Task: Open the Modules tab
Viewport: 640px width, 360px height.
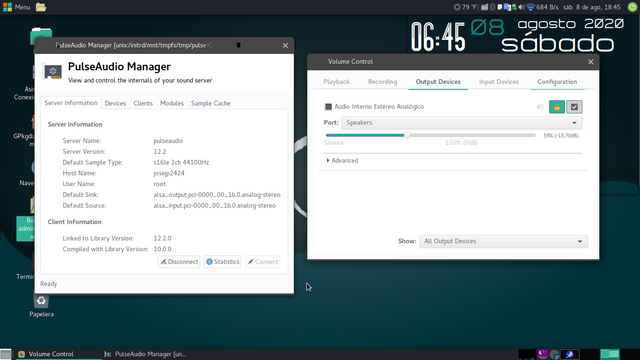Action: pyautogui.click(x=171, y=103)
